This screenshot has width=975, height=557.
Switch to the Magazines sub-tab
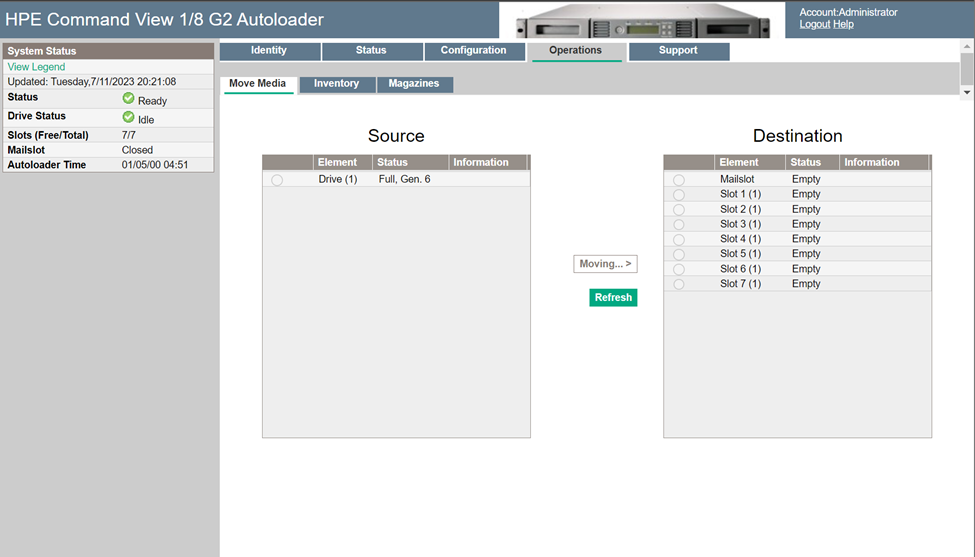click(x=414, y=84)
